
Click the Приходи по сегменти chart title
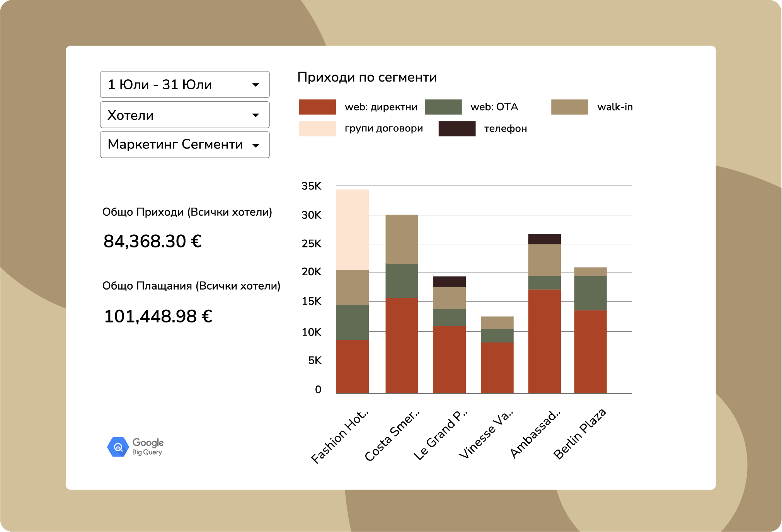(367, 77)
